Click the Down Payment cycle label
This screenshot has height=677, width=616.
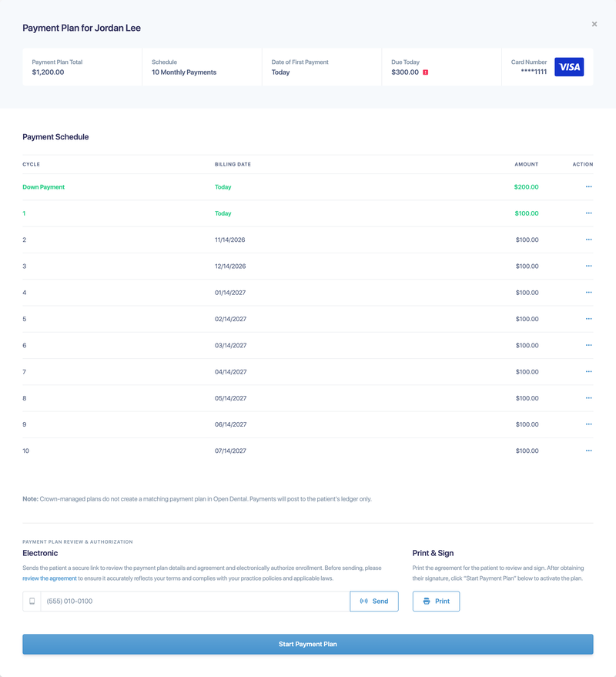click(44, 187)
